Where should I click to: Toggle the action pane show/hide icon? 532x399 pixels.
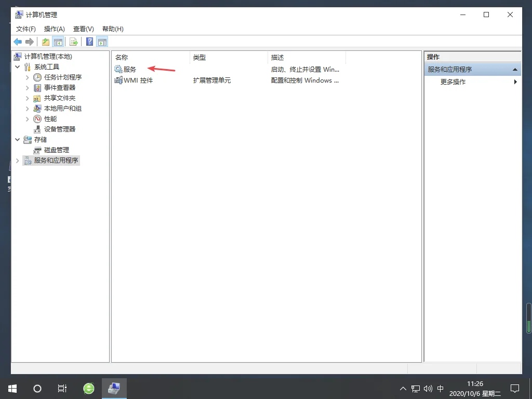tap(102, 42)
